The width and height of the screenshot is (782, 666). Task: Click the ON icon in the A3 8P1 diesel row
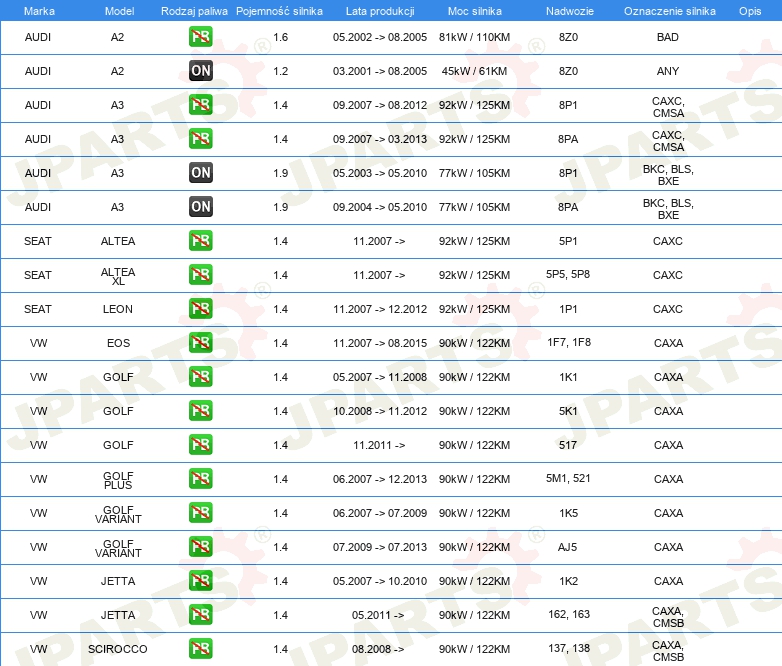click(x=200, y=173)
